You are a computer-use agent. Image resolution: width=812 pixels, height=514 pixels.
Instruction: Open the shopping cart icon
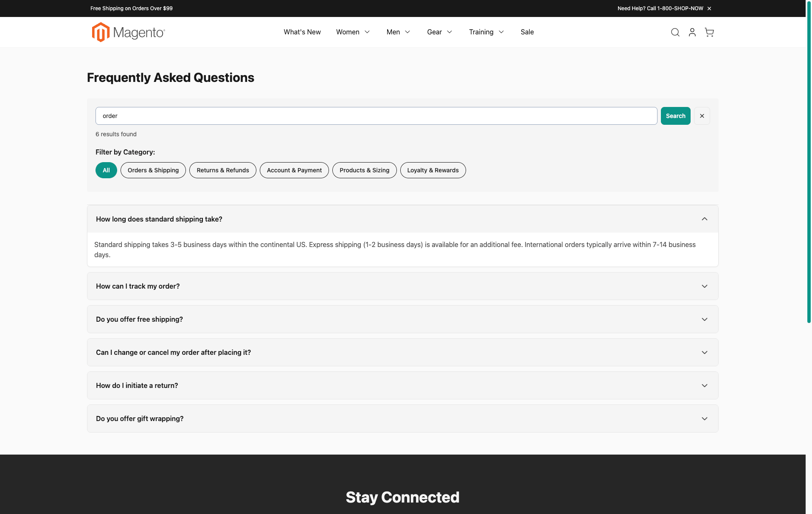[709, 32]
